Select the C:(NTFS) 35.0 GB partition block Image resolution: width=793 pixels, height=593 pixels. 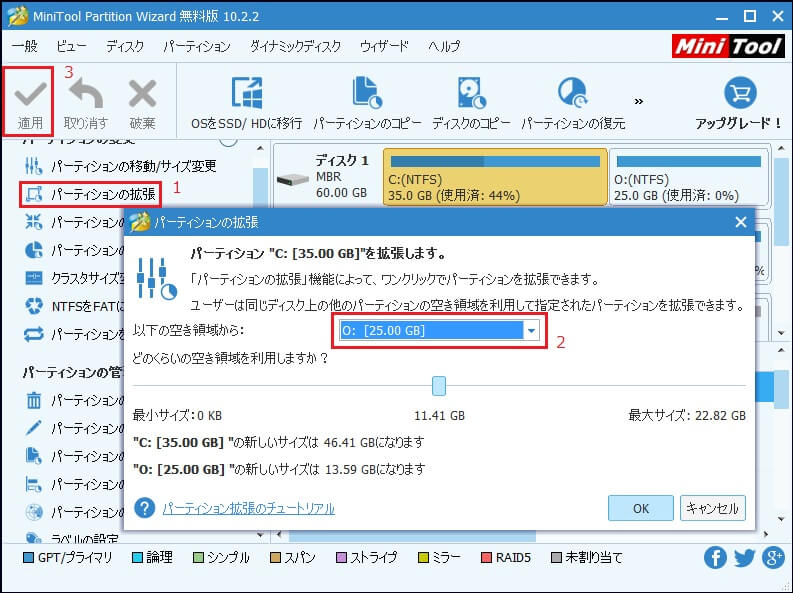click(495, 177)
